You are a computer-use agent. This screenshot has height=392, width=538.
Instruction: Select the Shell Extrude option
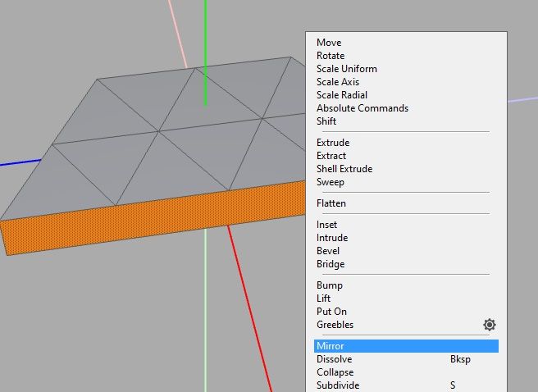[x=344, y=169]
